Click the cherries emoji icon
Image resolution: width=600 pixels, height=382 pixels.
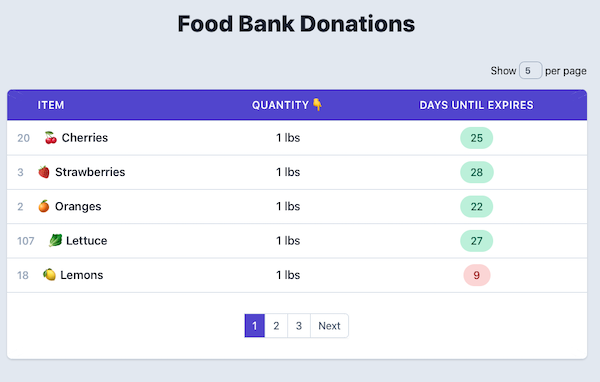pyautogui.click(x=51, y=138)
